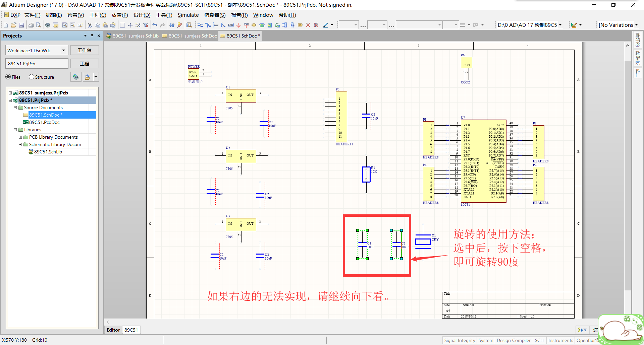Image resolution: width=644 pixels, height=345 pixels.
Task: Select the red X No ERC tool
Action: [x=308, y=25]
